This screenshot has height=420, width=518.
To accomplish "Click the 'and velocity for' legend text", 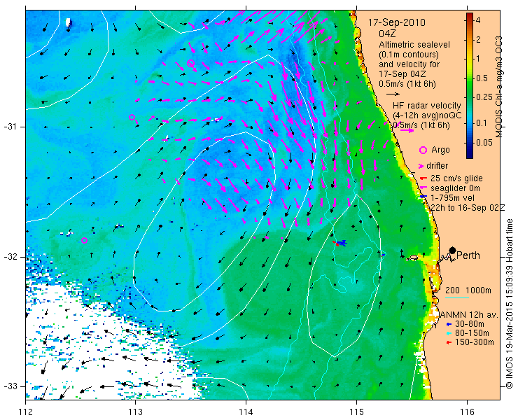I will click(409, 64).
